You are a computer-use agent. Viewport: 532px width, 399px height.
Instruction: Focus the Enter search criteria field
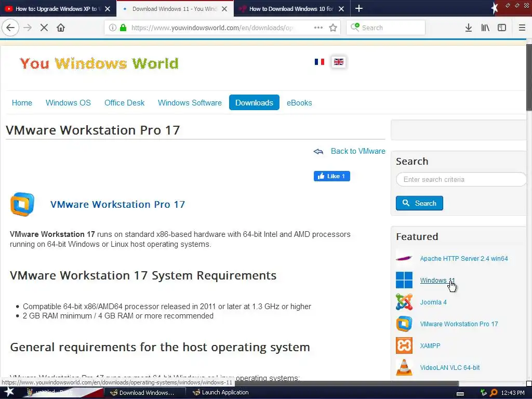[x=461, y=179]
